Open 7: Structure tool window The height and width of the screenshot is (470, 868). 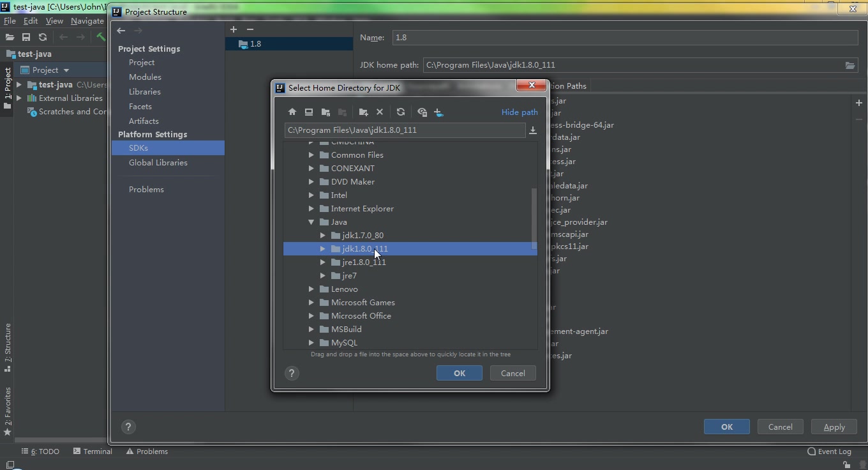[8, 347]
